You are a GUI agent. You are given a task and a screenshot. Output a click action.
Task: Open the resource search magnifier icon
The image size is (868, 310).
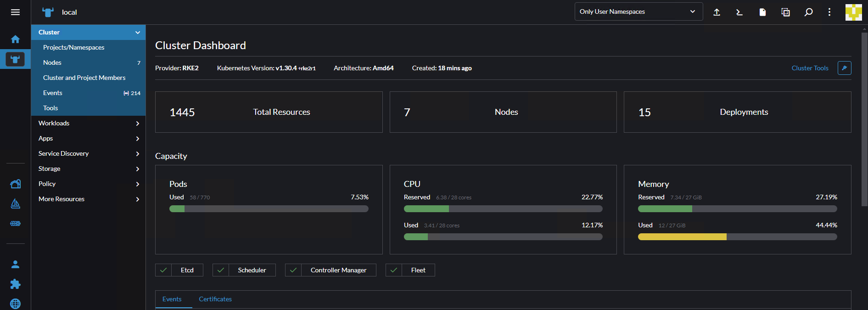pos(808,12)
